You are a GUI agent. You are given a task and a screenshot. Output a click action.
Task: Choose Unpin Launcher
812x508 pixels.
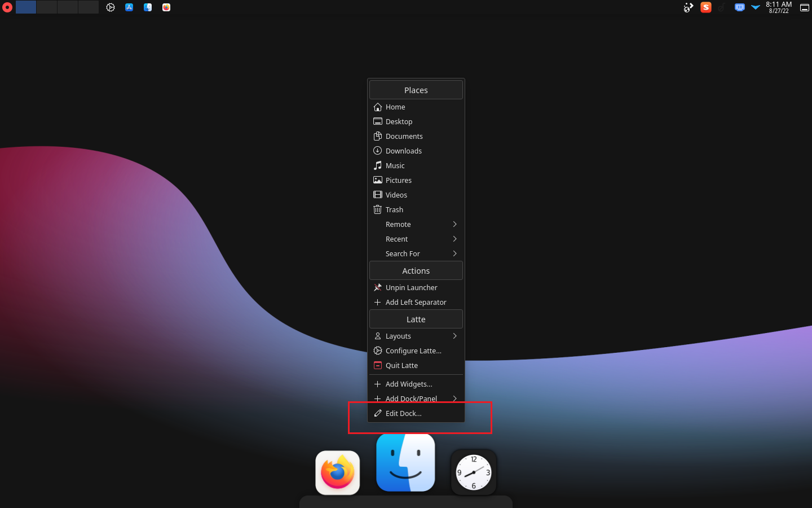tap(416, 287)
